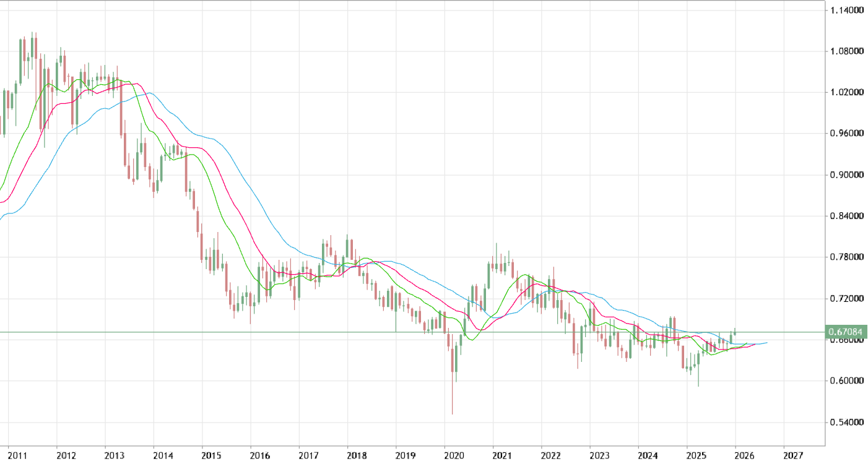Click the 0.54000 price scale label
Viewport: 868px width, 464px height.
846,423
